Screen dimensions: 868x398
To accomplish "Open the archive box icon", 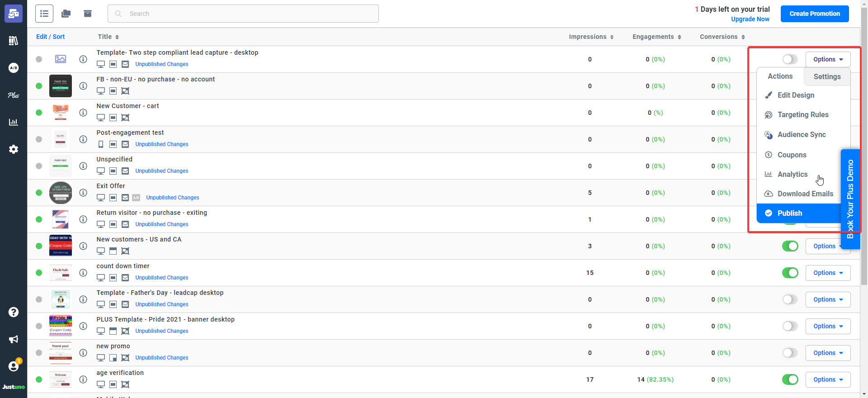I will coord(88,14).
